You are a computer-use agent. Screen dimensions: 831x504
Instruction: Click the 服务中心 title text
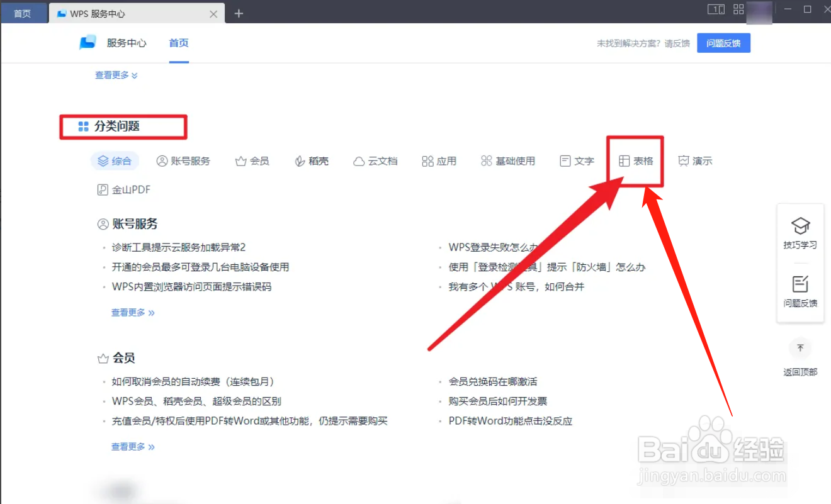[x=127, y=43]
